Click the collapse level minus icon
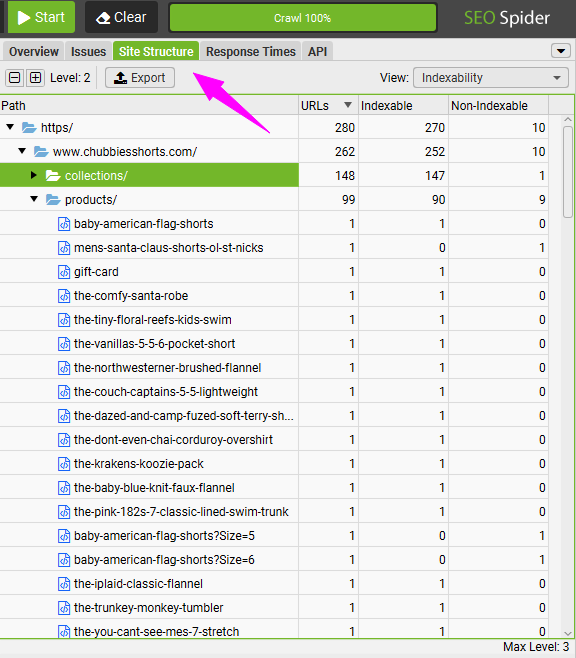This screenshot has width=576, height=658. 15,78
